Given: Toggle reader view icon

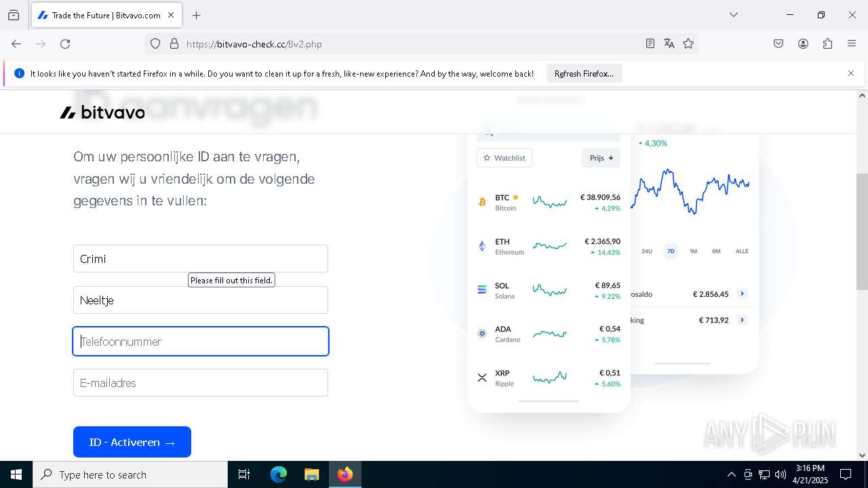Looking at the screenshot, I should pos(650,44).
